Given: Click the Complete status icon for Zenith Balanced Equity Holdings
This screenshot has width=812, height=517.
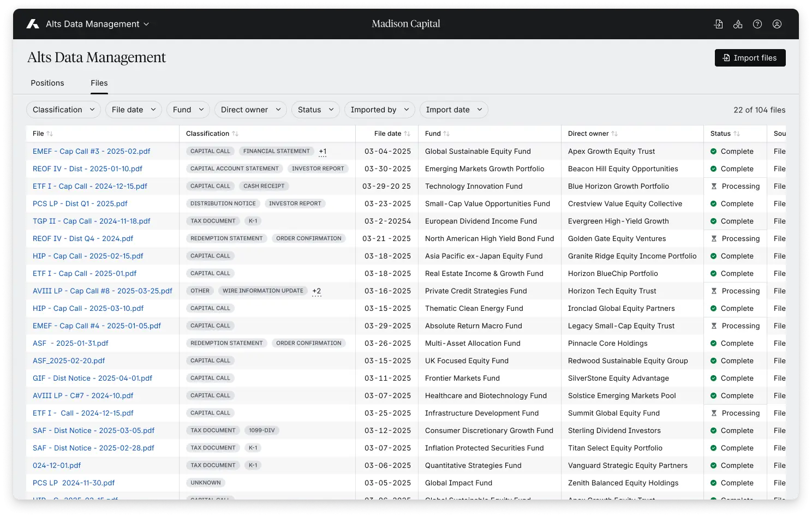Looking at the screenshot, I should [x=714, y=483].
